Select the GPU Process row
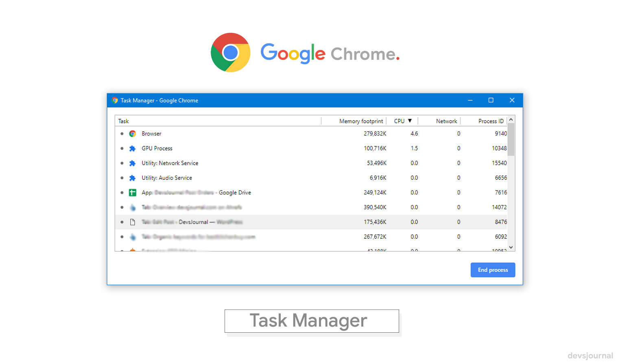 tap(311, 148)
